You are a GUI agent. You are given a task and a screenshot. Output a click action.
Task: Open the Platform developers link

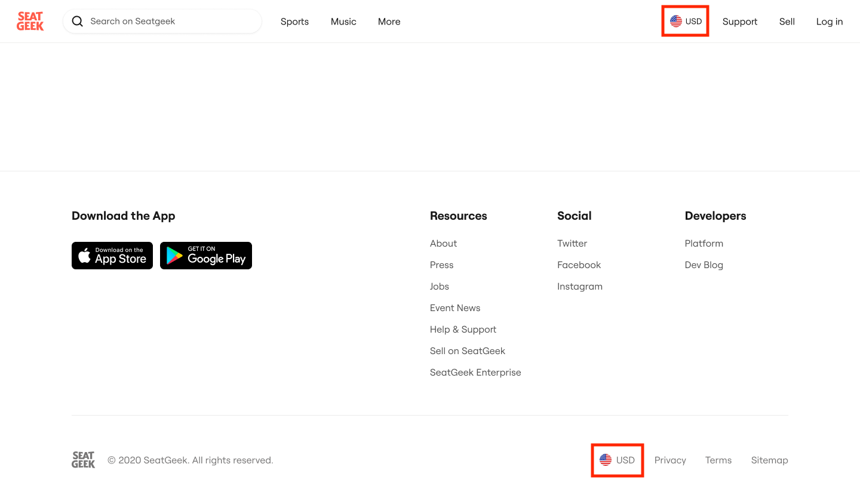(x=704, y=244)
